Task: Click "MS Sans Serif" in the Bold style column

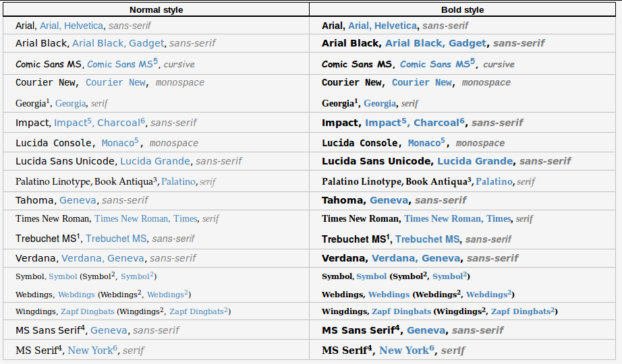Action: [x=358, y=330]
